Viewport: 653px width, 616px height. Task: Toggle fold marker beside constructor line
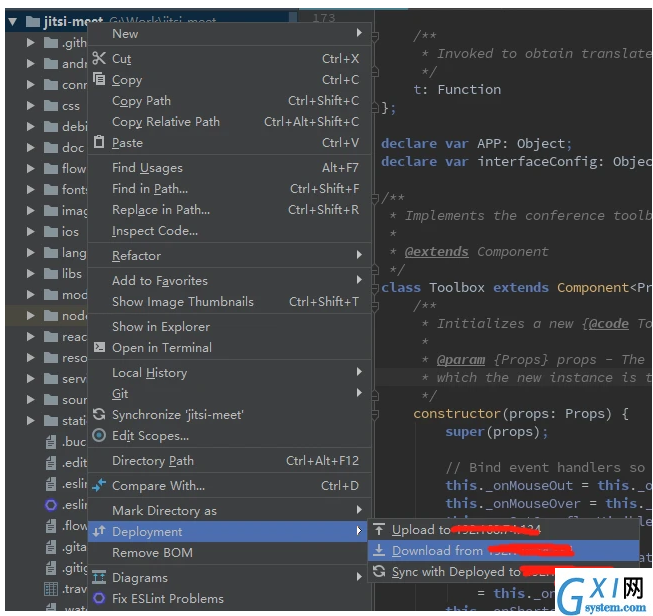(x=375, y=414)
